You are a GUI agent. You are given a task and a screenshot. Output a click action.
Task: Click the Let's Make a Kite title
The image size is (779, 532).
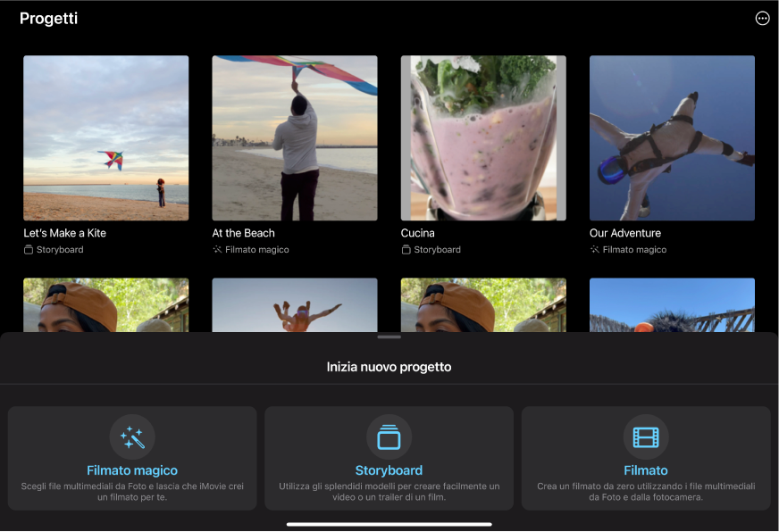point(64,233)
